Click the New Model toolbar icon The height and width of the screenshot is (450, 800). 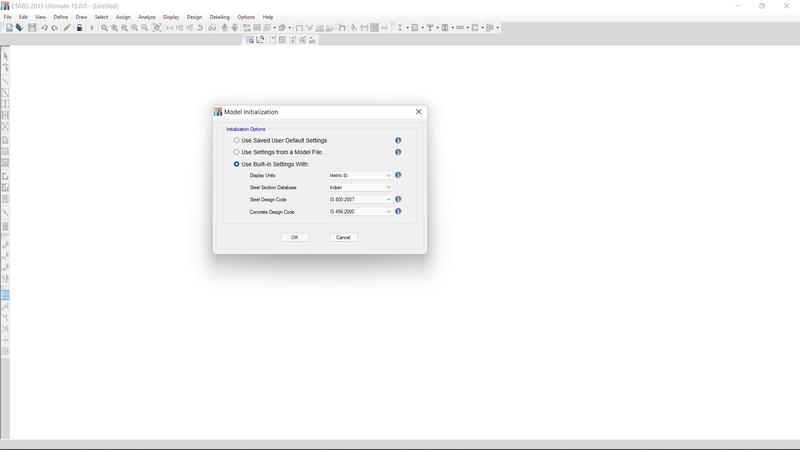9,28
